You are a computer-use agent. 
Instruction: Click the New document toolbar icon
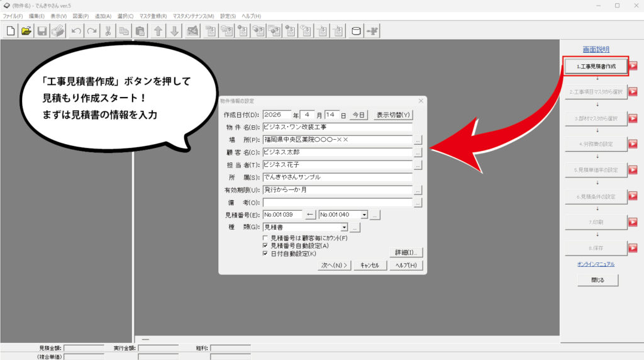point(11,31)
